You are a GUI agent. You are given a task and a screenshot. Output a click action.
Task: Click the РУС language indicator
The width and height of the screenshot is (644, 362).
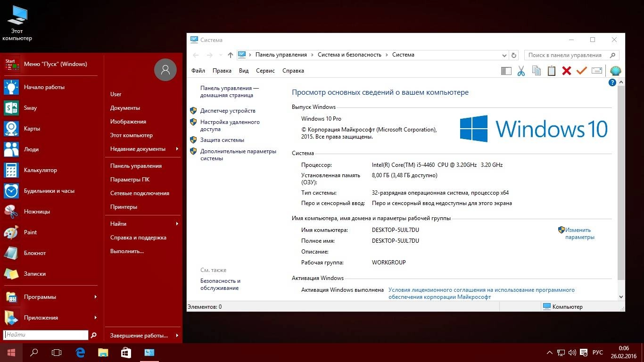597,353
